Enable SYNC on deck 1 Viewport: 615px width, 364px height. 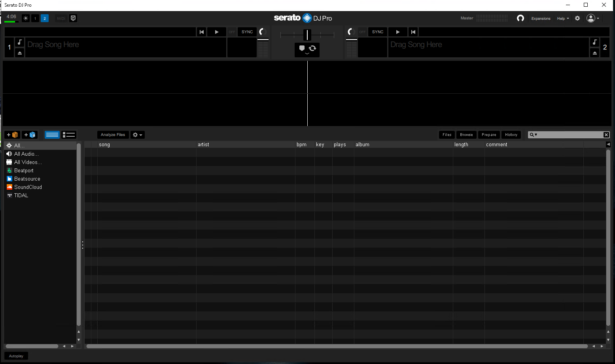click(247, 32)
